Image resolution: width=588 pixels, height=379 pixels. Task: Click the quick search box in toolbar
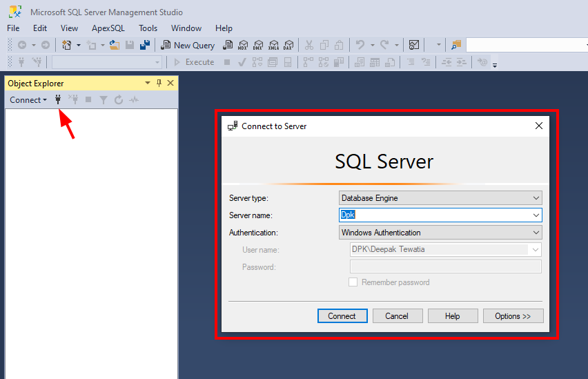pyautogui.click(x=527, y=45)
